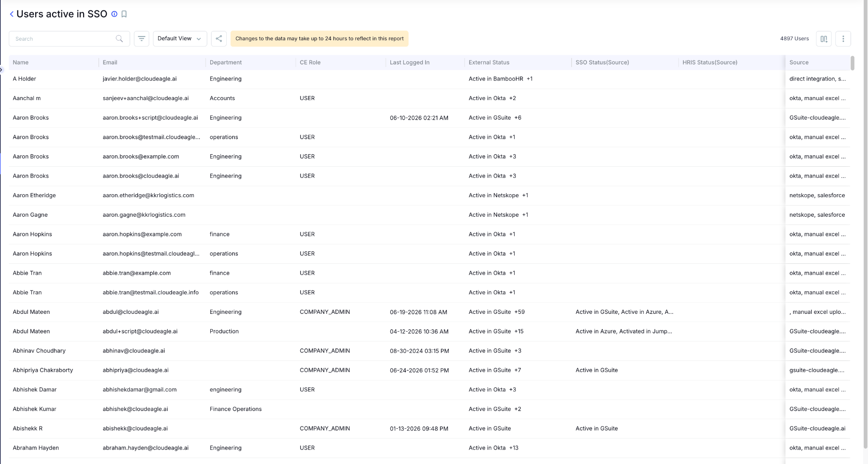Image resolution: width=868 pixels, height=464 pixels.
Task: Click the 4897 Users count
Action: click(x=794, y=39)
